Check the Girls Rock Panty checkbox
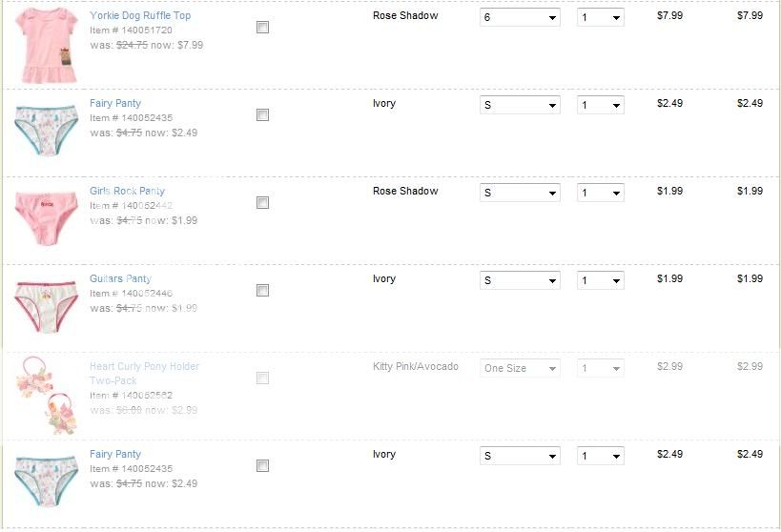781x532 pixels. [262, 203]
